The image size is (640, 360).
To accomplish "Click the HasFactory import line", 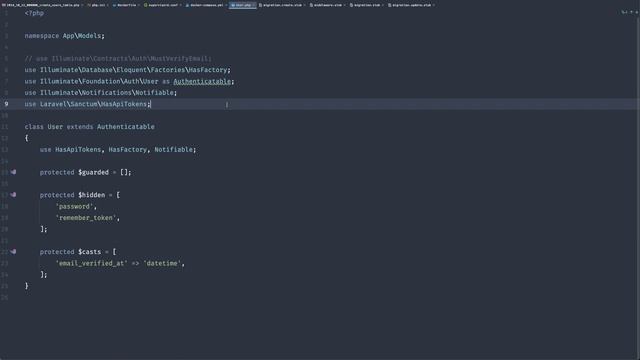I will tap(127, 70).
